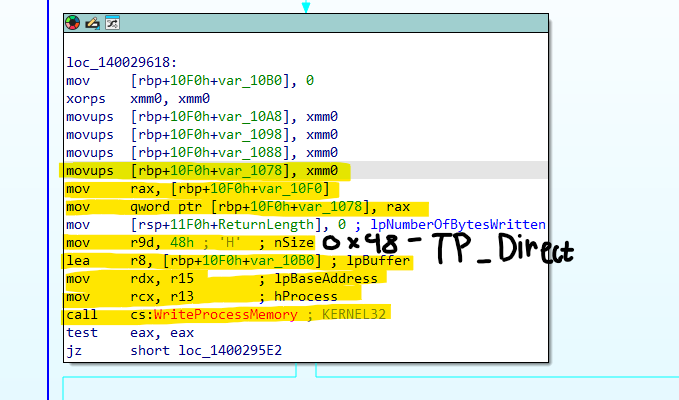Click var_1078 in the highlighted movups line
This screenshot has width=679, height=400.
tap(250, 171)
